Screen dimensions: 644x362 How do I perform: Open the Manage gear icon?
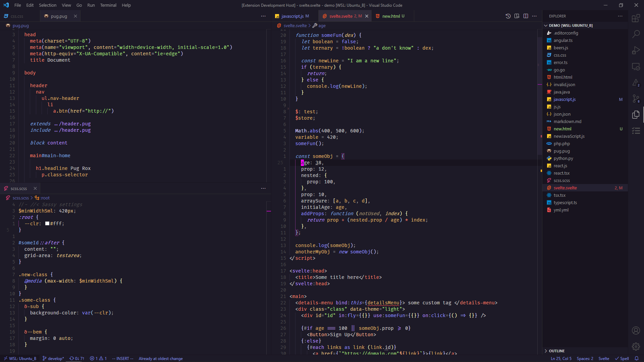636,347
